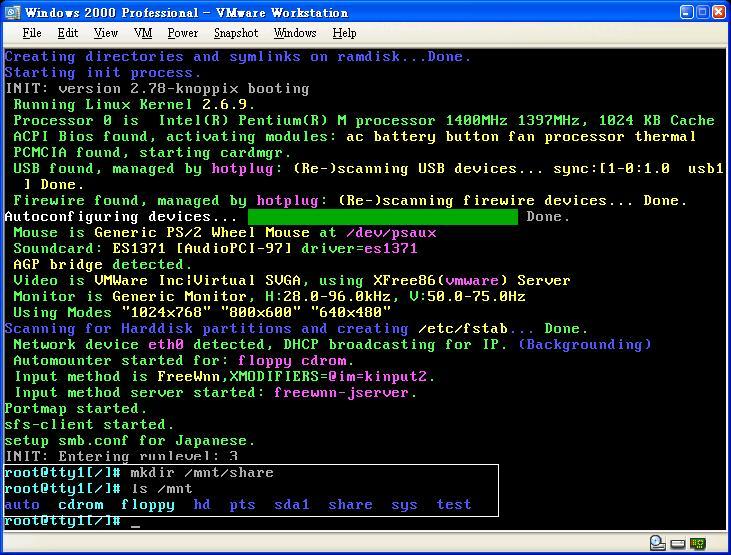
Task: Maximize the VMware Workstation window
Action: coord(703,12)
